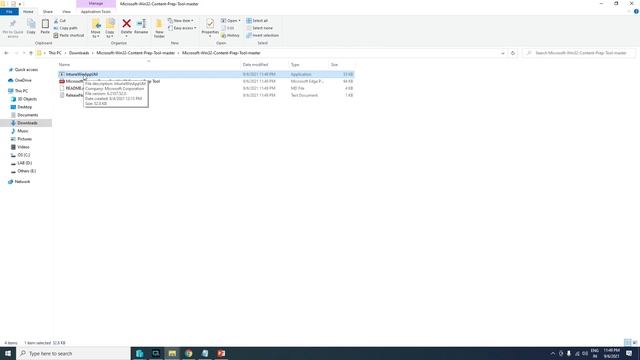
Task: Select OneDrive in the navigation pane
Action: [x=23, y=80]
